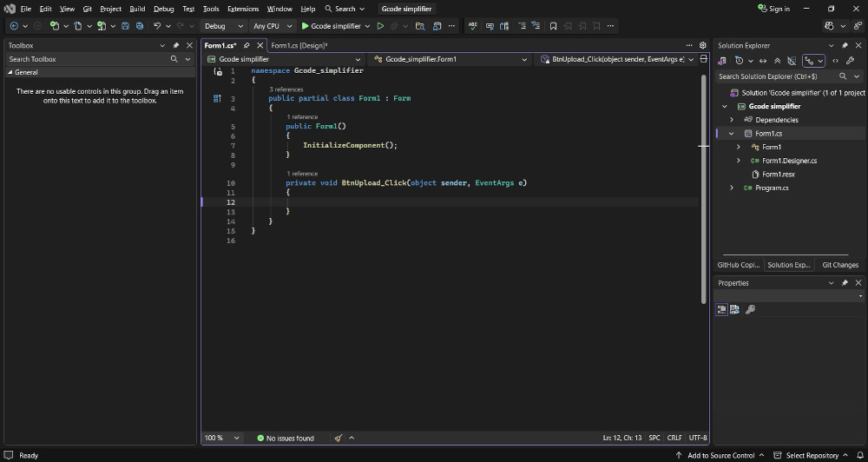Image resolution: width=868 pixels, height=462 pixels.
Task: Click the Alphabetical sort icon in Properties panel
Action: (x=734, y=309)
